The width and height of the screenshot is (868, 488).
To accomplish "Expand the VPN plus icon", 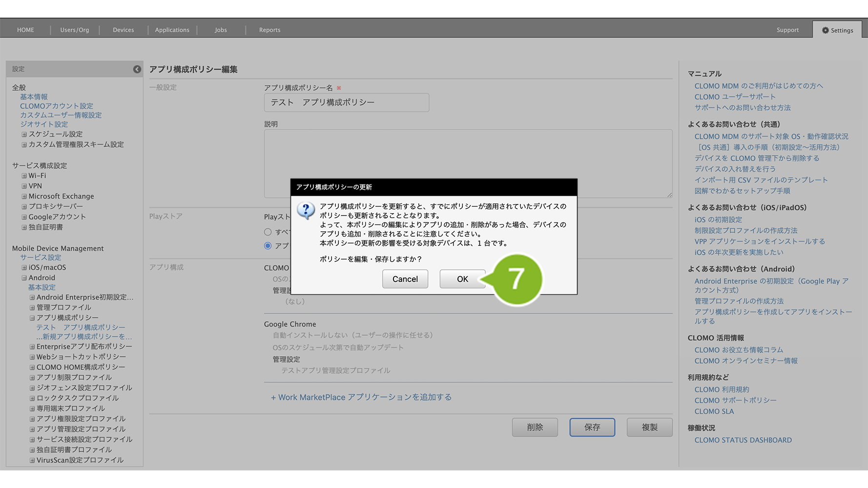I will point(24,186).
